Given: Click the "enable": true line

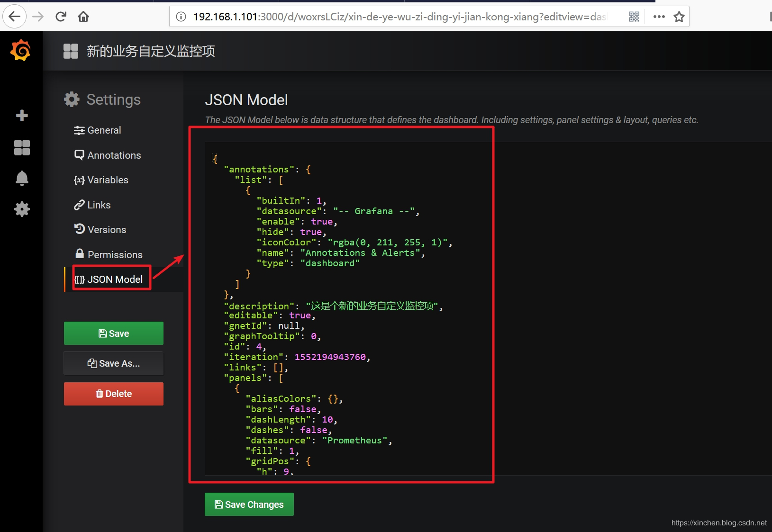Looking at the screenshot, I should (x=297, y=221).
